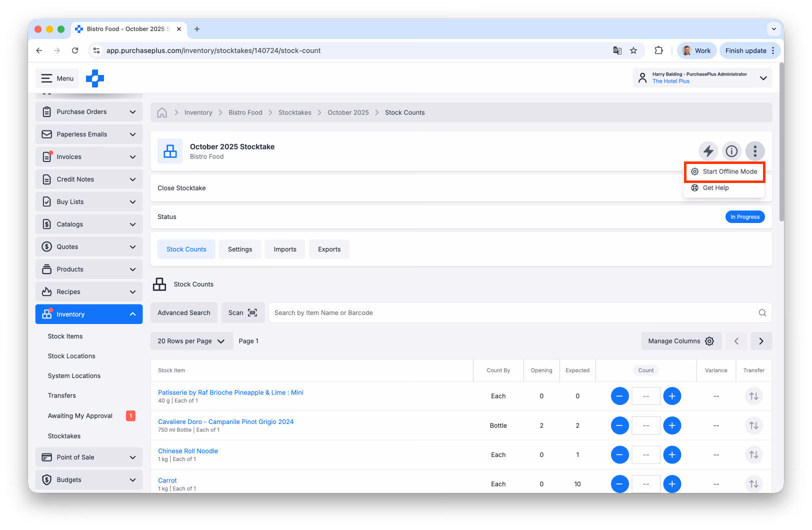Expand Purchase Orders sidebar section

[x=89, y=112]
